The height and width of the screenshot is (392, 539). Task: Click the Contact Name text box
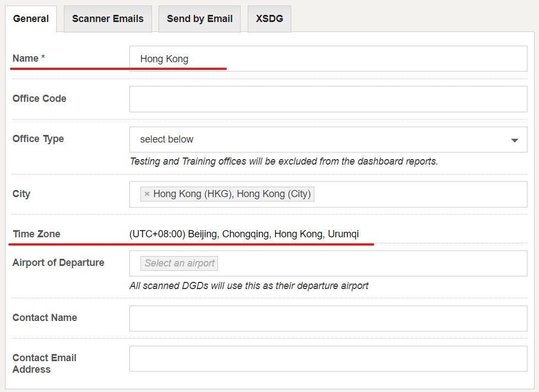pos(328,318)
